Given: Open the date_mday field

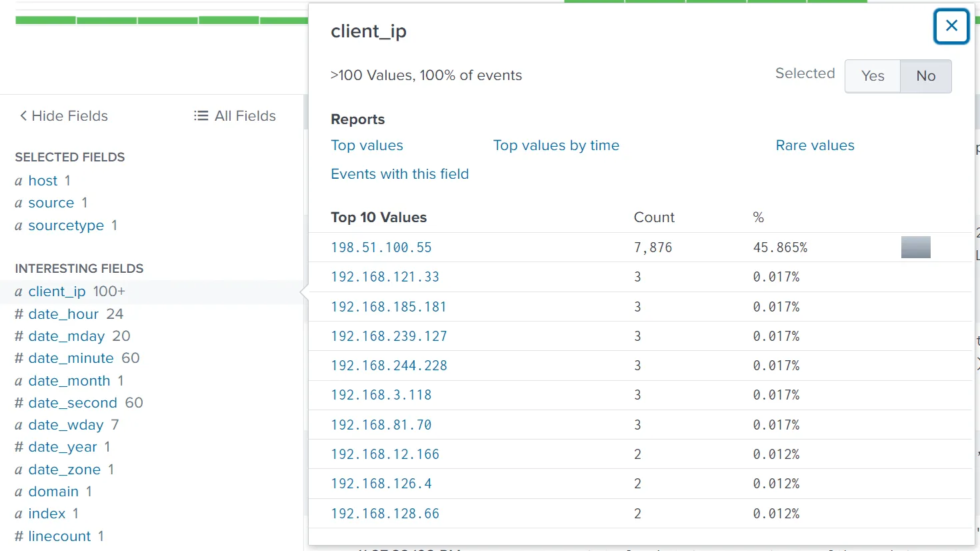Looking at the screenshot, I should 66,336.
